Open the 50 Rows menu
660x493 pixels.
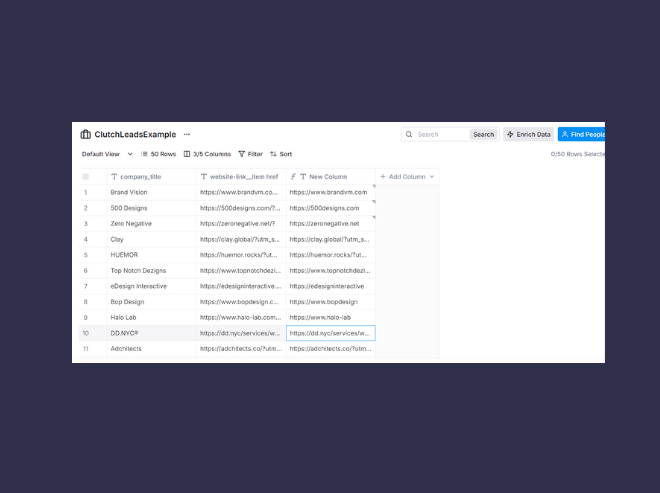click(x=158, y=154)
